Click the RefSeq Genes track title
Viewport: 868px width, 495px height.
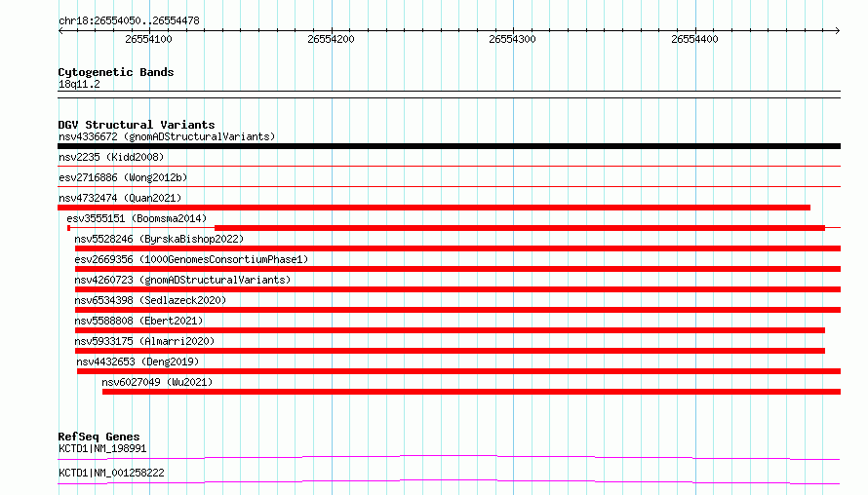99,437
